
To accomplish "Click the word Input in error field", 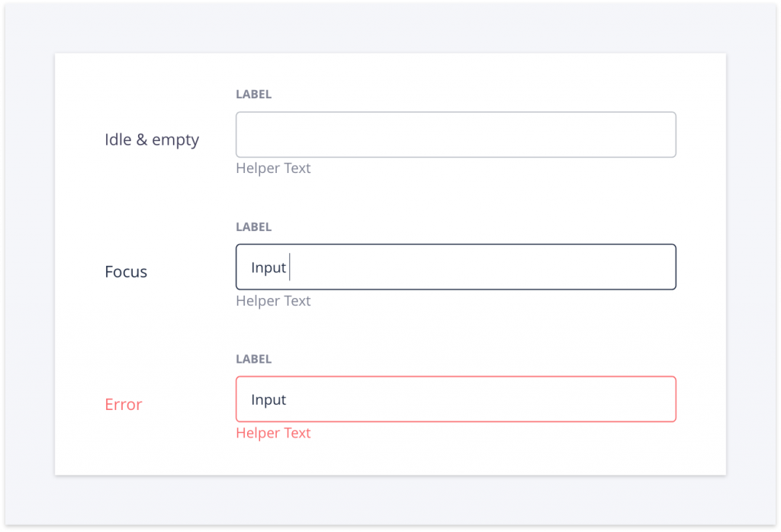I will pyautogui.click(x=268, y=400).
